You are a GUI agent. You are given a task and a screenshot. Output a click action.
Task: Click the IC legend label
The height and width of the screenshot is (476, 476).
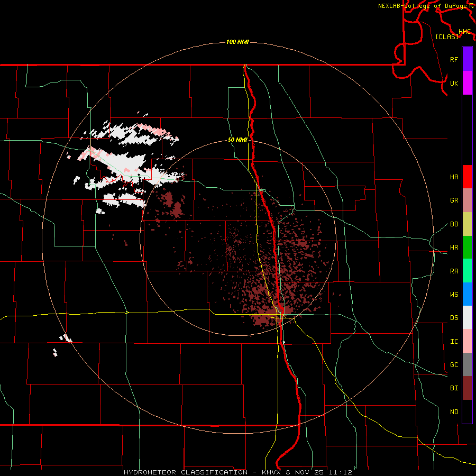coord(454,342)
